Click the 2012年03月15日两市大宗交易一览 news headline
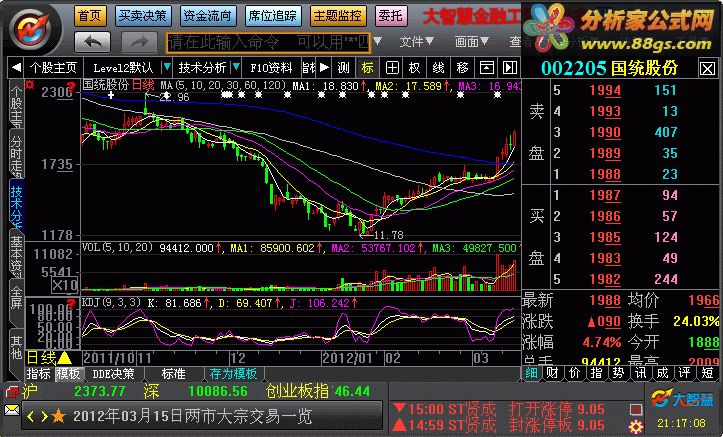The image size is (723, 437). (193, 417)
